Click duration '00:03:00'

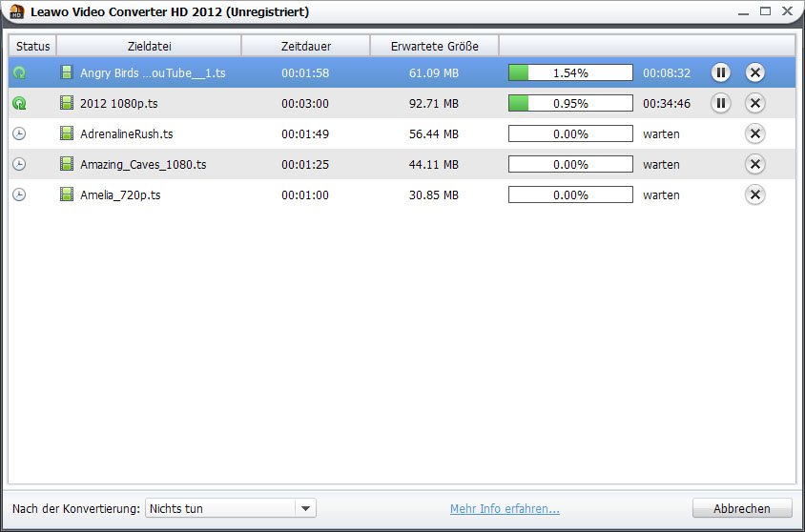click(x=305, y=104)
